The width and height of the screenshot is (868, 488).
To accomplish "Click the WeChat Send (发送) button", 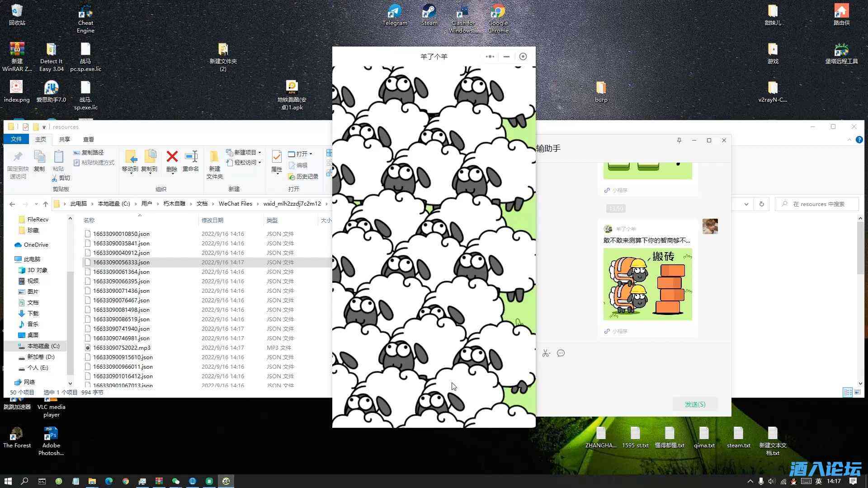I will pos(695,404).
